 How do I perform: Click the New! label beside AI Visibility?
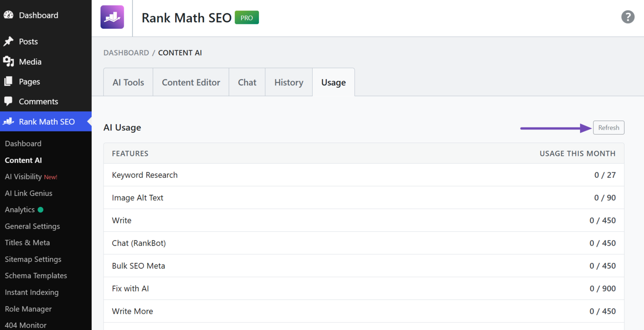coord(51,177)
